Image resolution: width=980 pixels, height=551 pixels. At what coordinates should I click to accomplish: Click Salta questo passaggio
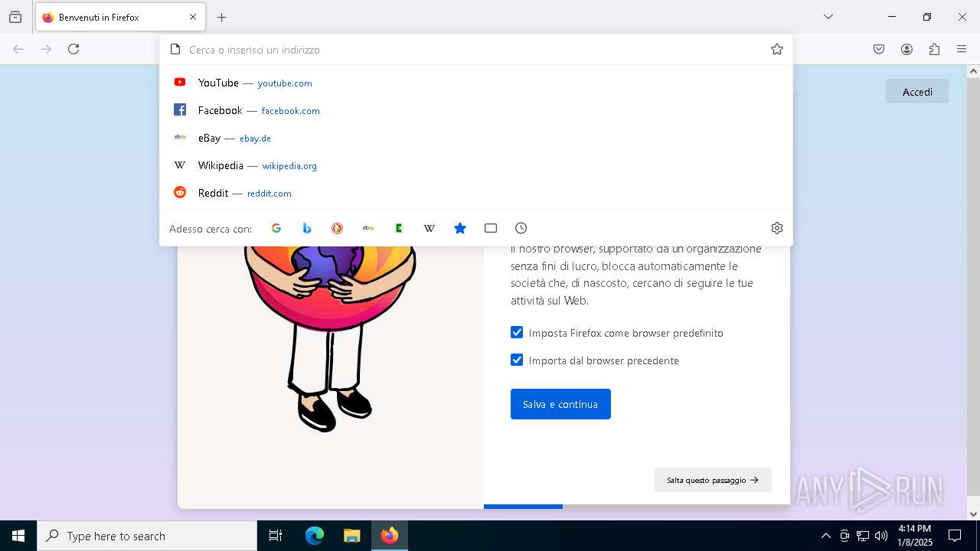tap(713, 480)
